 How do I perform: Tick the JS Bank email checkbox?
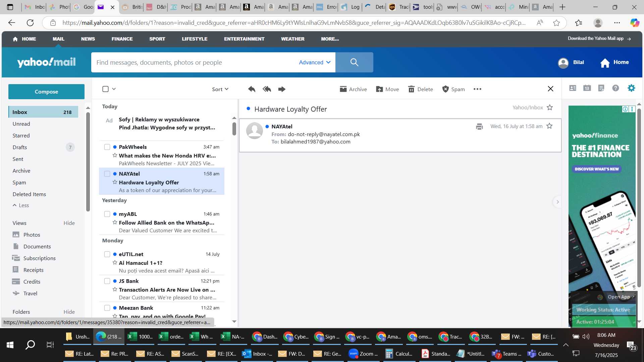(107, 281)
